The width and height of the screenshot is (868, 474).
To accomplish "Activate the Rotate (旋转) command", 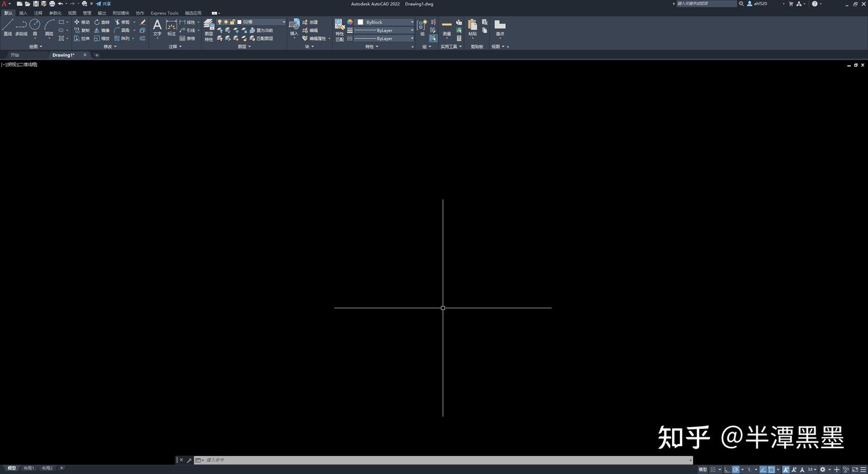I will pos(103,22).
